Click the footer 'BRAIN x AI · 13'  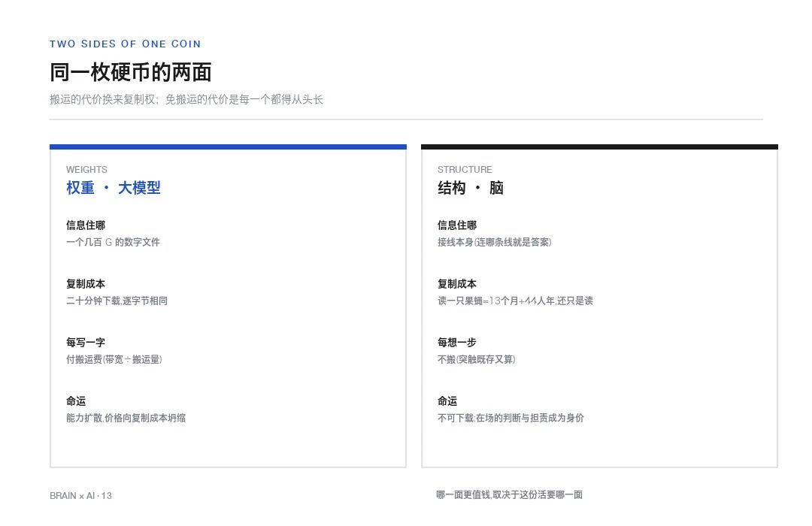[80, 496]
